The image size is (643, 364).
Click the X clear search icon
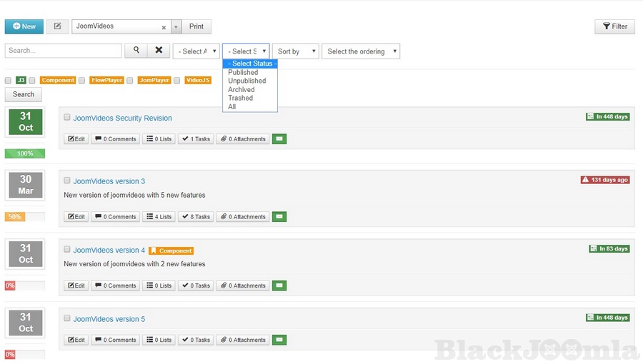(x=159, y=51)
